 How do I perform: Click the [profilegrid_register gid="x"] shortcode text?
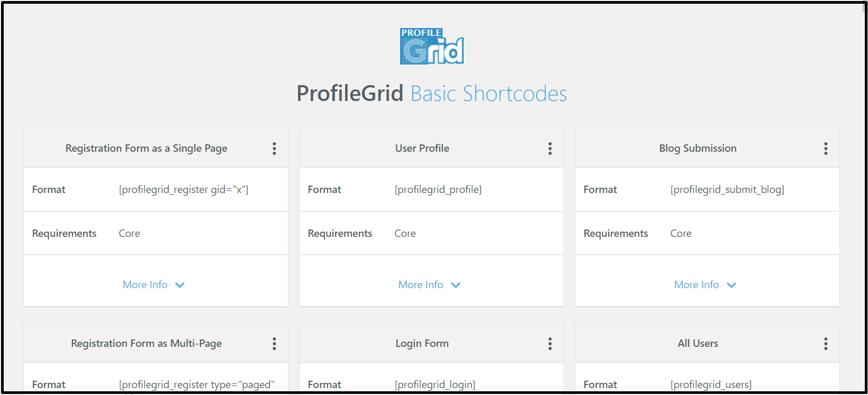click(x=184, y=189)
